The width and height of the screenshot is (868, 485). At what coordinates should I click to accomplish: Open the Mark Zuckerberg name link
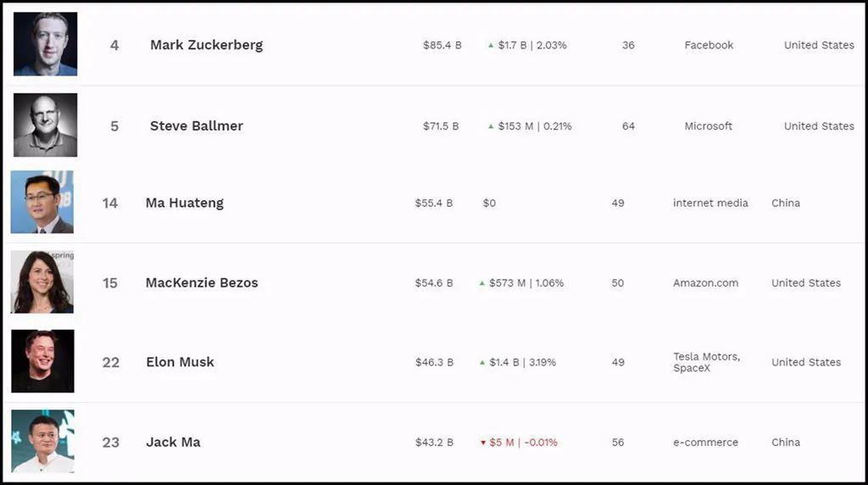[206, 45]
